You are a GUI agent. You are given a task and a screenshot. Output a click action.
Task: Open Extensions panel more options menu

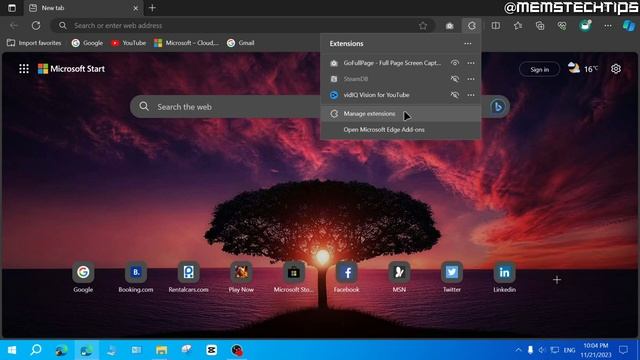point(468,44)
